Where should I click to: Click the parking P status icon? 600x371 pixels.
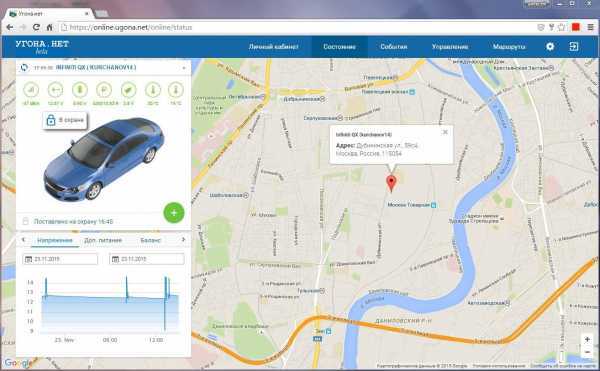[x=104, y=90]
